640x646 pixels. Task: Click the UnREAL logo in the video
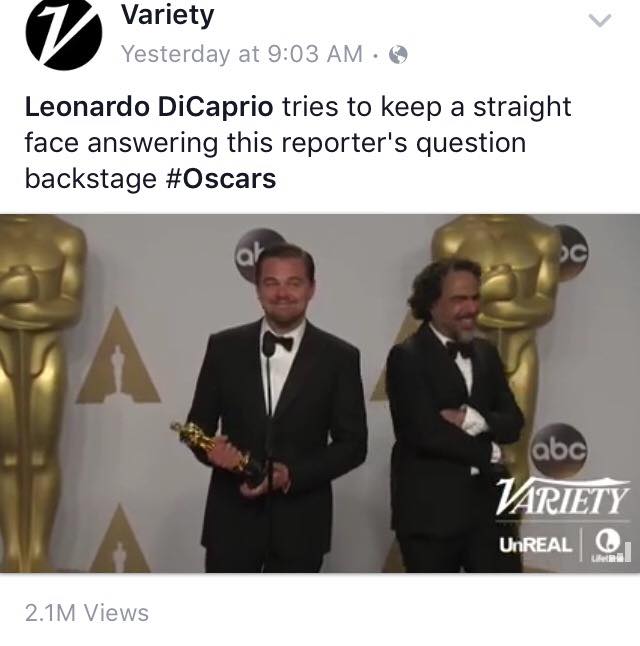click(536, 545)
